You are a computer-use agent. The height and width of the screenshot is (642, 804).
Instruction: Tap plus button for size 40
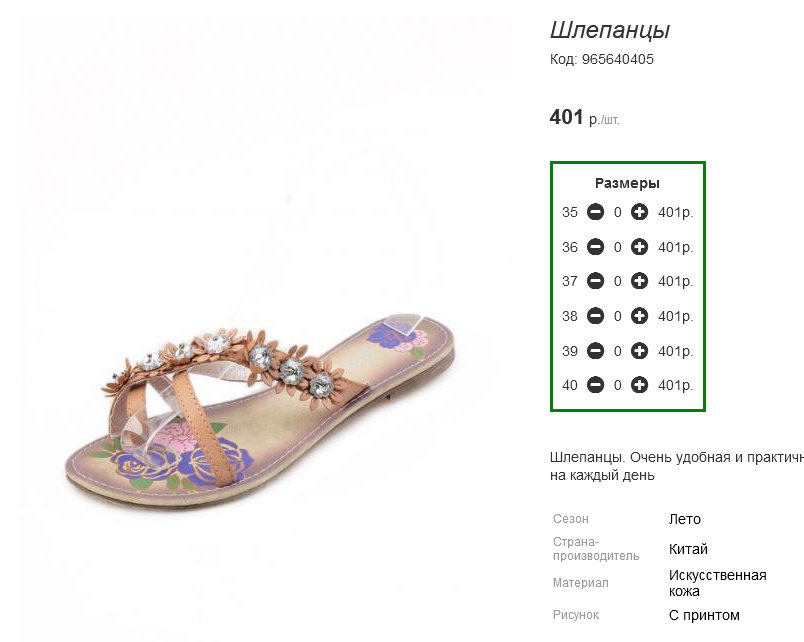tap(639, 385)
